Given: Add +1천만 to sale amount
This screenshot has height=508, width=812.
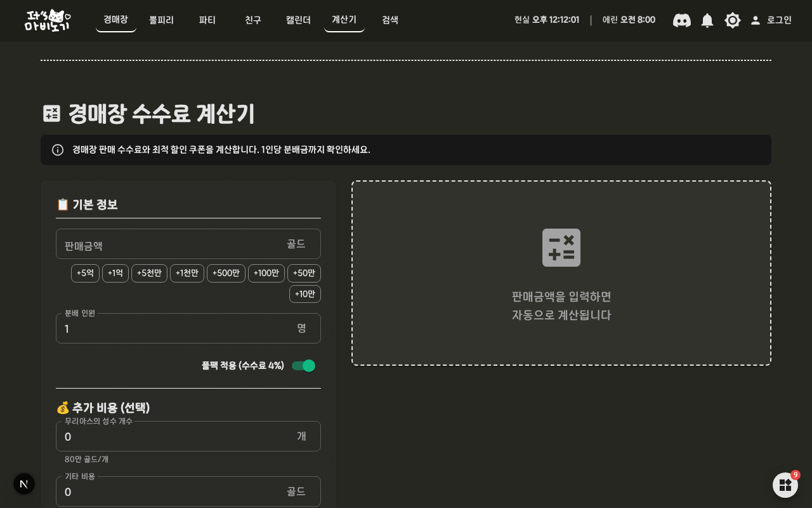Looking at the screenshot, I should tap(187, 273).
